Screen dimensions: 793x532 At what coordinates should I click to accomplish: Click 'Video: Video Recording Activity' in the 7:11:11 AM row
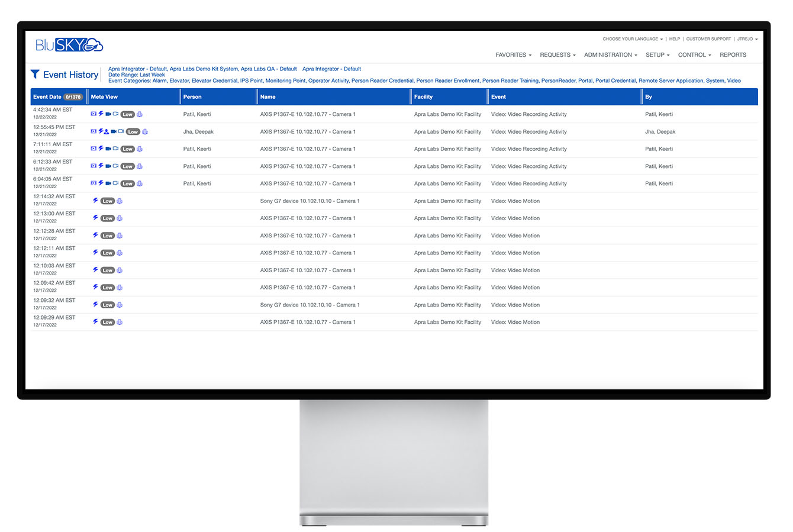tap(529, 149)
